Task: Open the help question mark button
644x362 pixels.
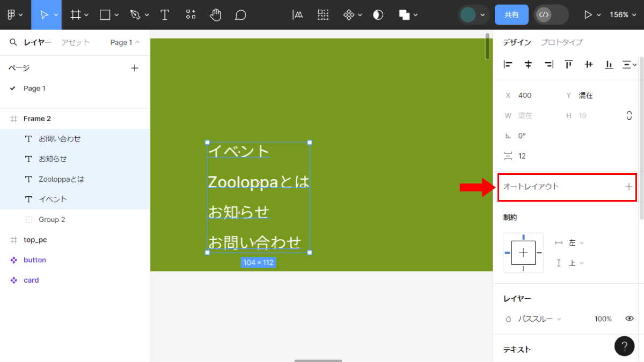Action: pyautogui.click(x=624, y=346)
